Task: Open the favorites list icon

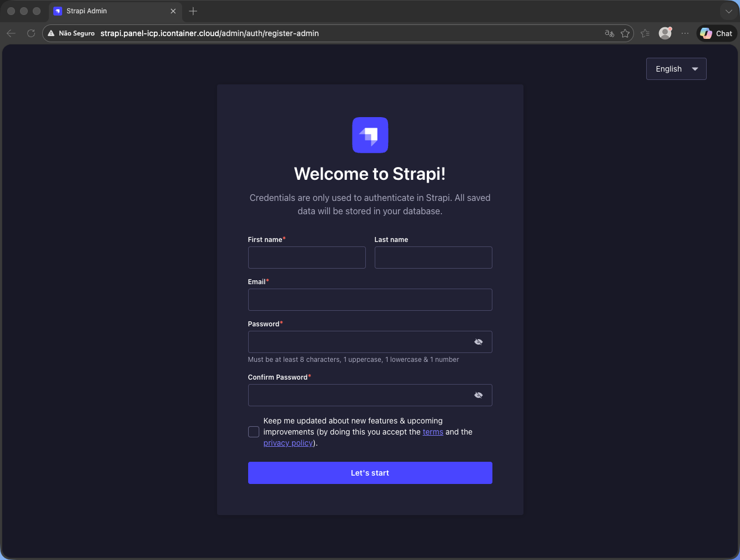Action: tap(645, 33)
